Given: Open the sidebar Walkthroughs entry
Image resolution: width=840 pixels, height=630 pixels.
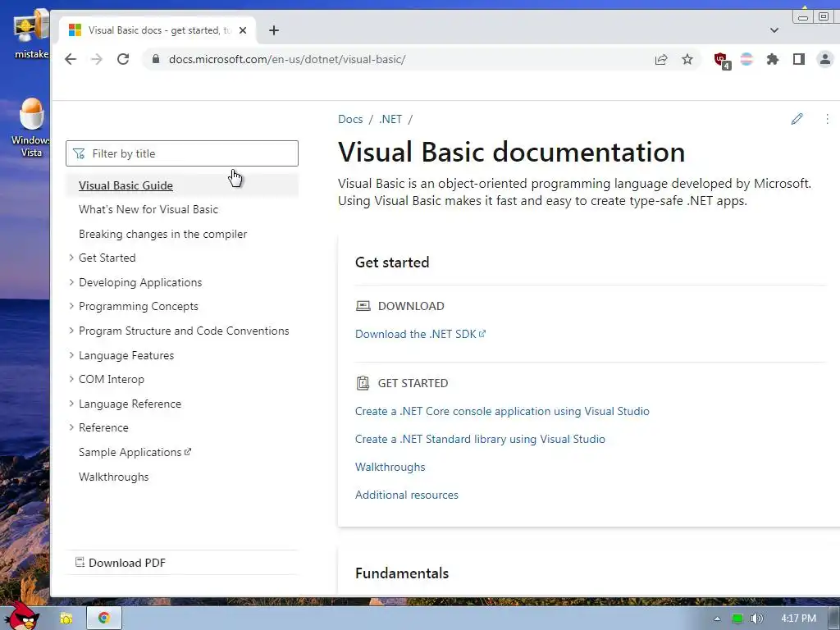Looking at the screenshot, I should (113, 477).
